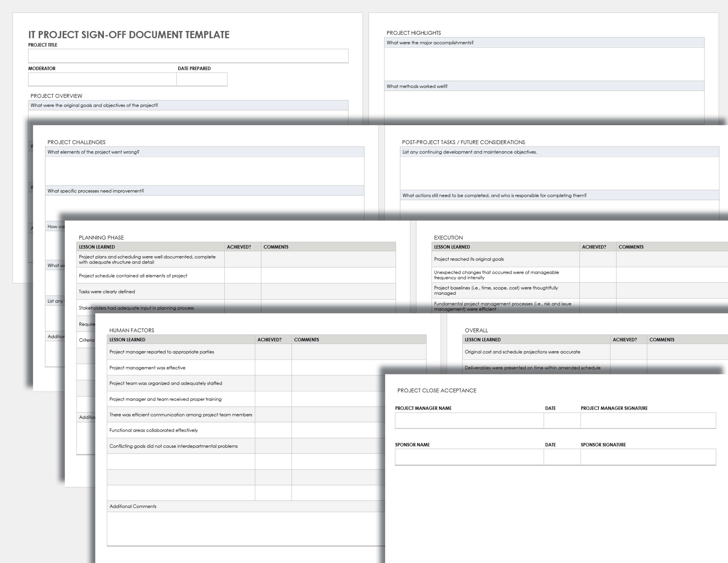Screen dimensions: 728x563
Task: Select 'Conflicting goals did not cause interdepartmental problems'
Action: (173, 446)
